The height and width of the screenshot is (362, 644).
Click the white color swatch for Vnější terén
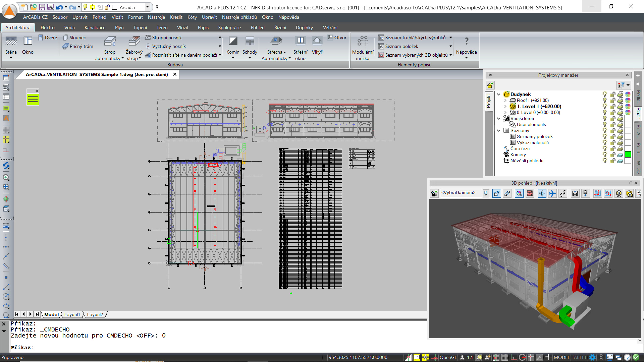click(x=628, y=118)
